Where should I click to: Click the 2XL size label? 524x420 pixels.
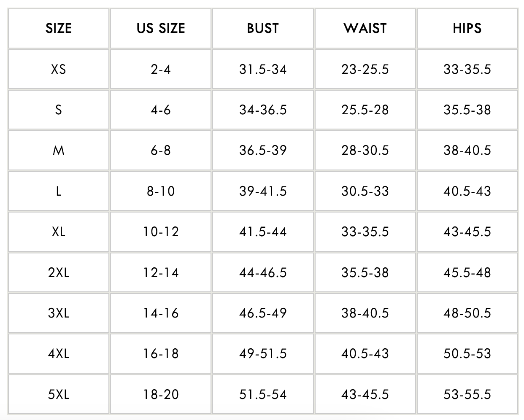59,272
